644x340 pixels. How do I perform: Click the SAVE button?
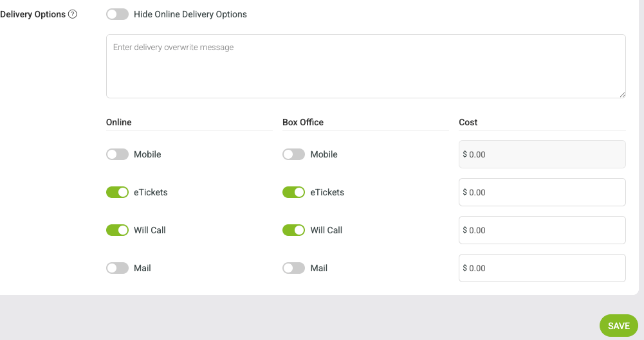[x=618, y=326]
